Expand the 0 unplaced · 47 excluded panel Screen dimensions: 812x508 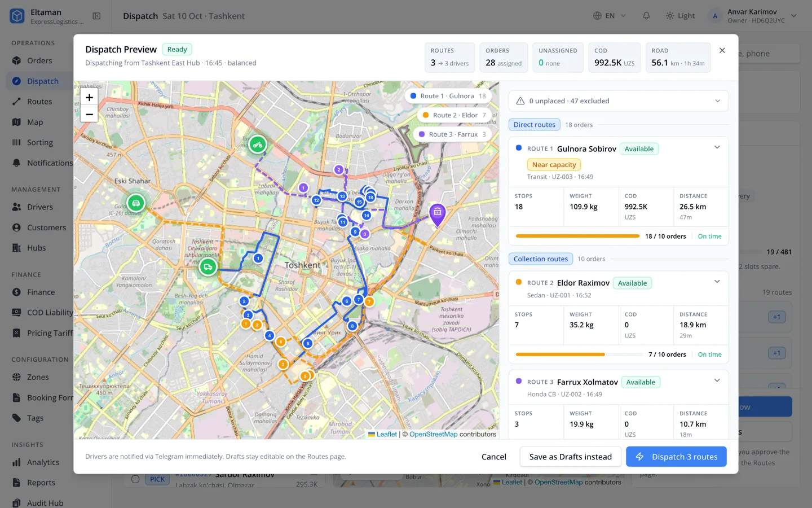pyautogui.click(x=619, y=101)
